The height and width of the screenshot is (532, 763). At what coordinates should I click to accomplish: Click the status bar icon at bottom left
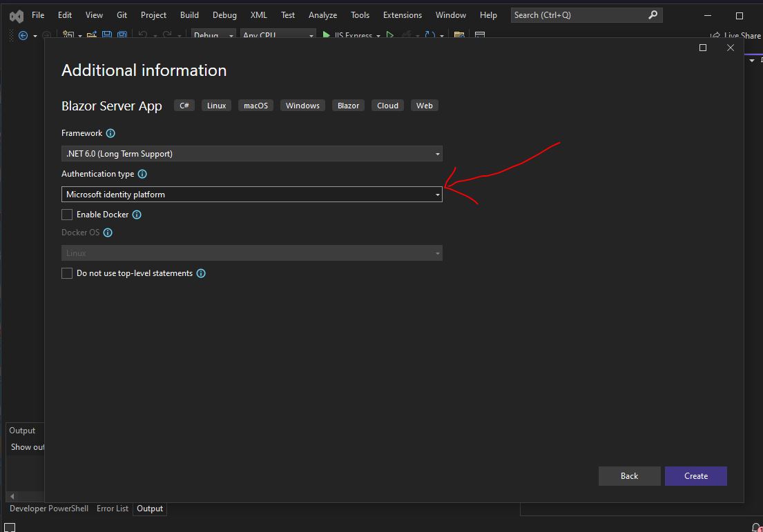coord(10,528)
